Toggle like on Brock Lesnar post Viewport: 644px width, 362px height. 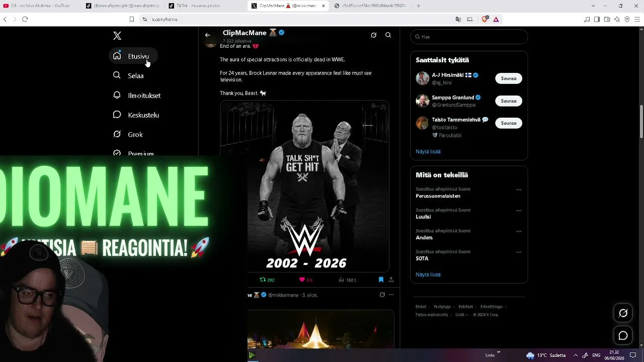click(306, 280)
